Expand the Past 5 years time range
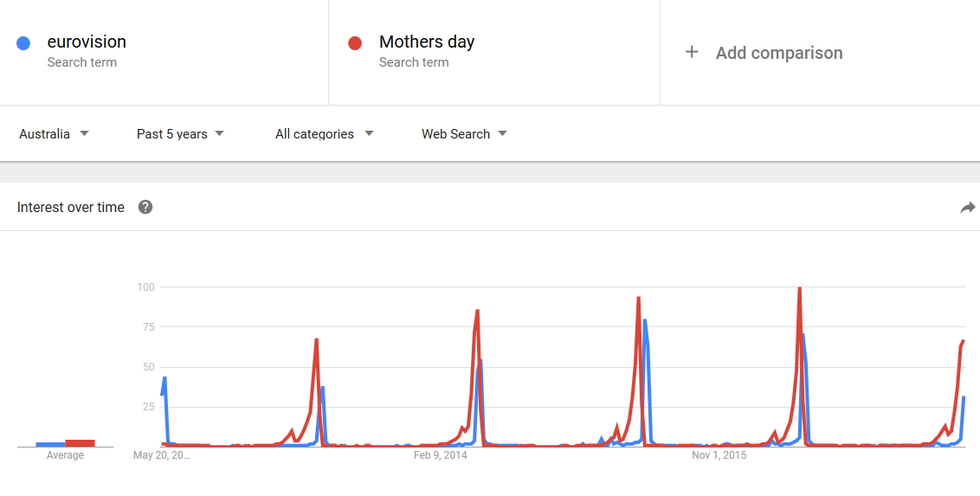The image size is (980, 496). [180, 134]
